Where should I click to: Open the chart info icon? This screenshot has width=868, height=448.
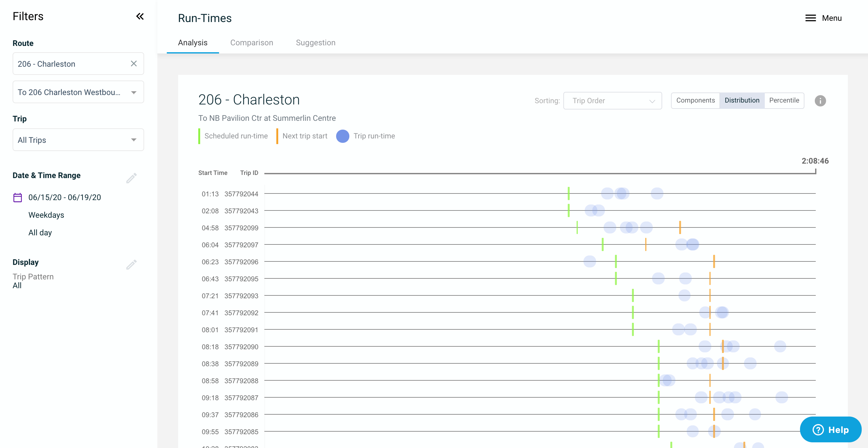click(x=820, y=101)
